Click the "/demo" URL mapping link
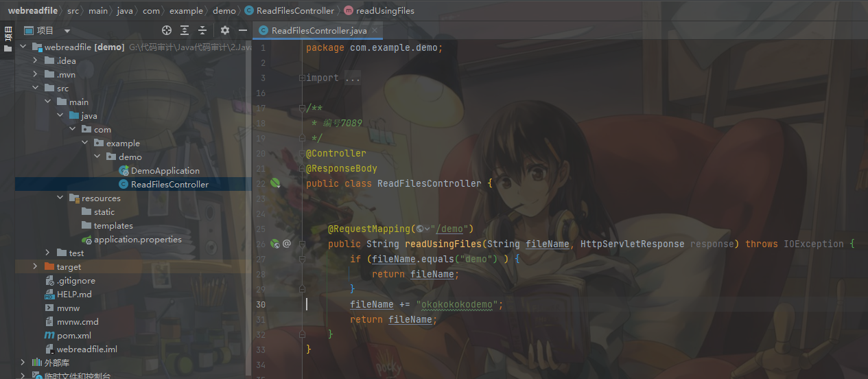 (449, 229)
